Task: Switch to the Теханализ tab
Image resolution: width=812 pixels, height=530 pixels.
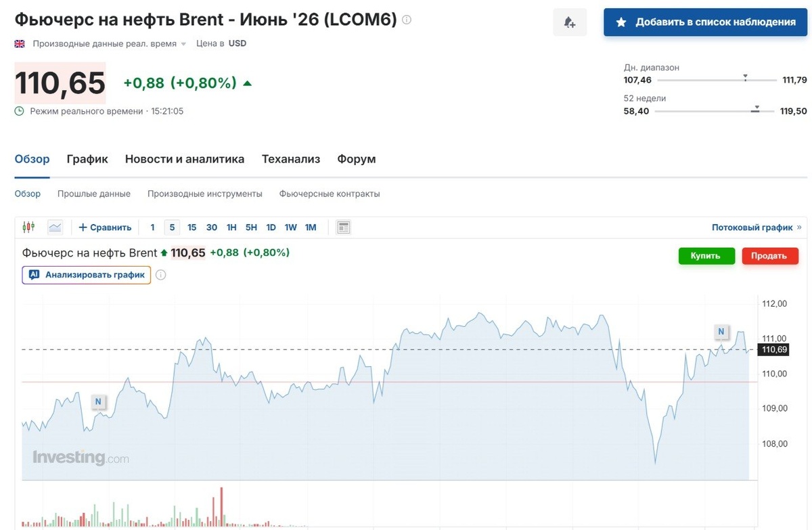Action: point(290,159)
